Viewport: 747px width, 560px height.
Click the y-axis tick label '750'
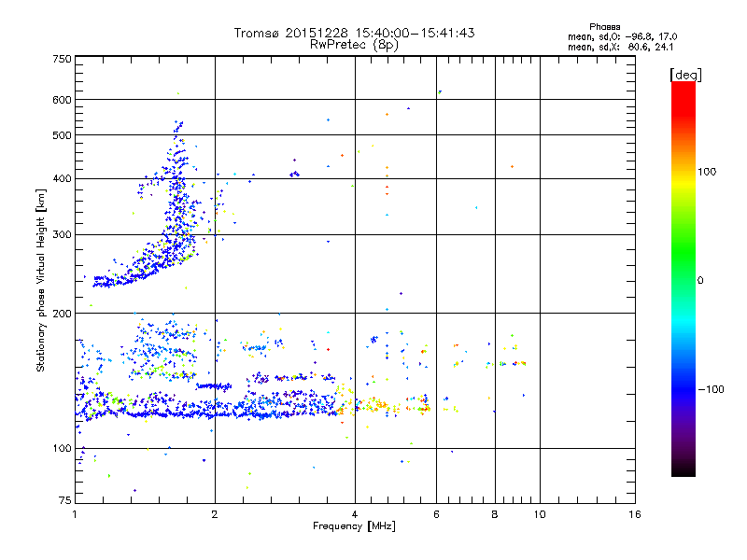pos(62,59)
